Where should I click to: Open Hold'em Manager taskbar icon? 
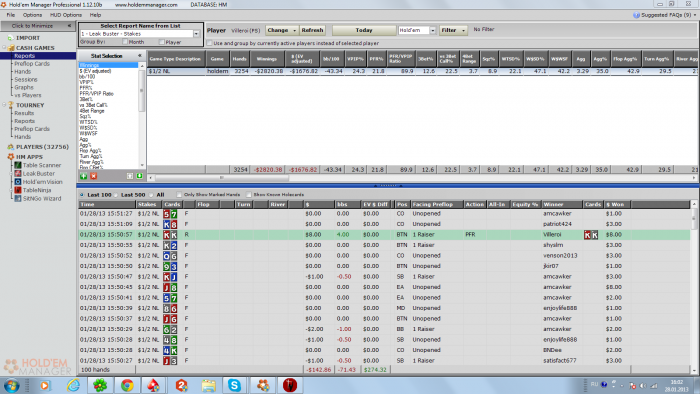(x=262, y=385)
